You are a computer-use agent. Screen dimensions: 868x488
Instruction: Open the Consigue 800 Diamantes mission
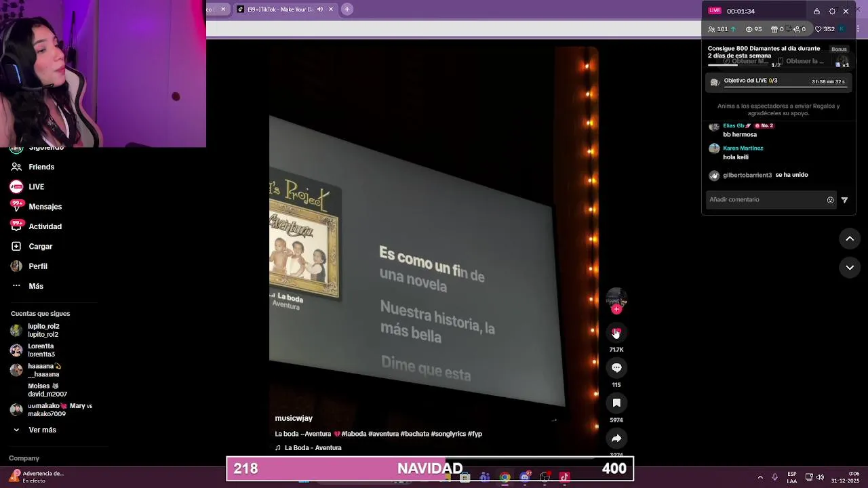pos(764,52)
